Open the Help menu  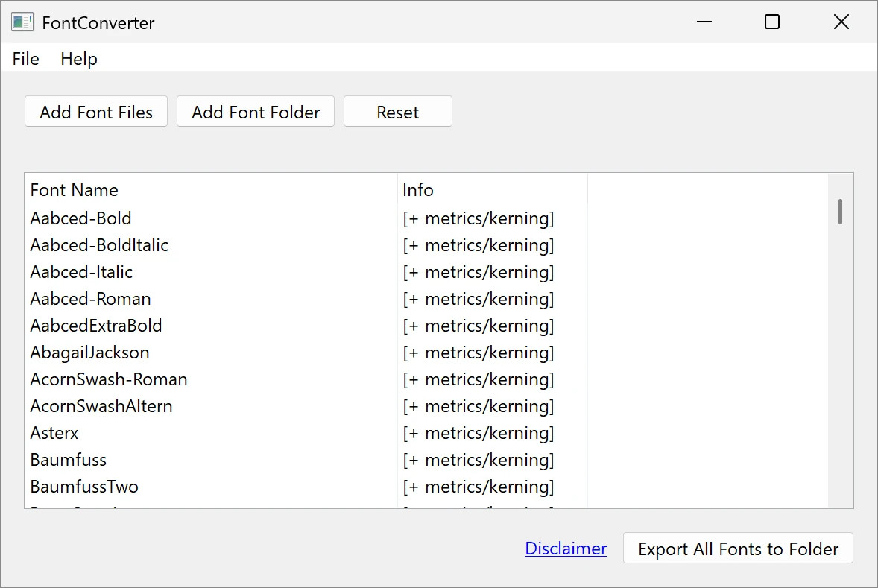[79, 59]
